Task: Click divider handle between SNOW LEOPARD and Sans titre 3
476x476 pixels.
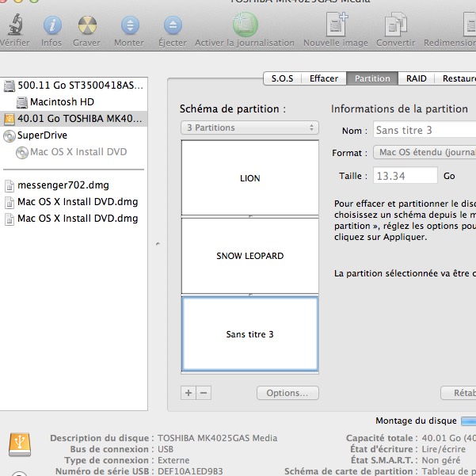Action: point(250,295)
